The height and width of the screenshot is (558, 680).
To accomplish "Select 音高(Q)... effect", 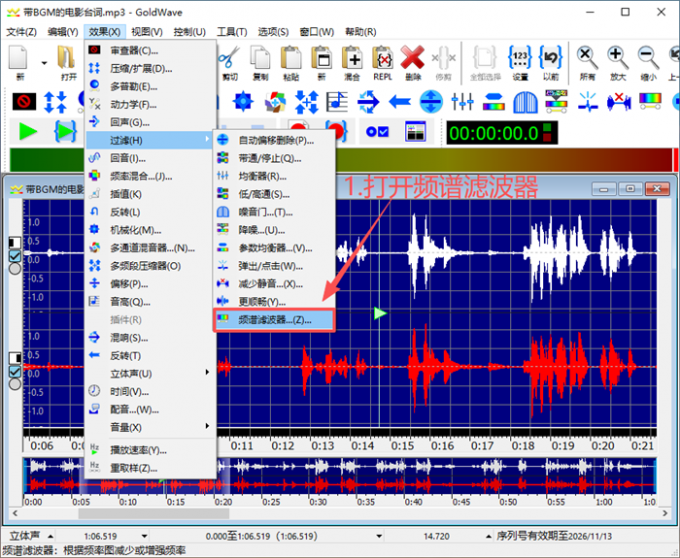I will click(x=150, y=302).
